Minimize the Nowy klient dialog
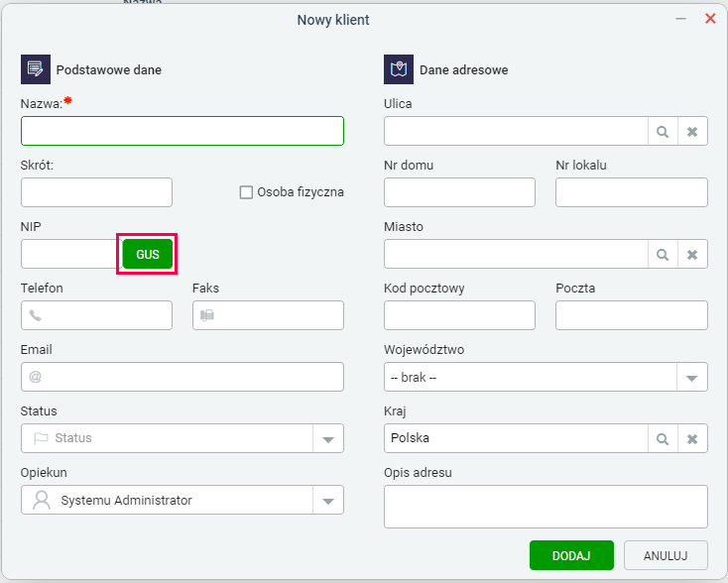728x583 pixels. pyautogui.click(x=680, y=19)
